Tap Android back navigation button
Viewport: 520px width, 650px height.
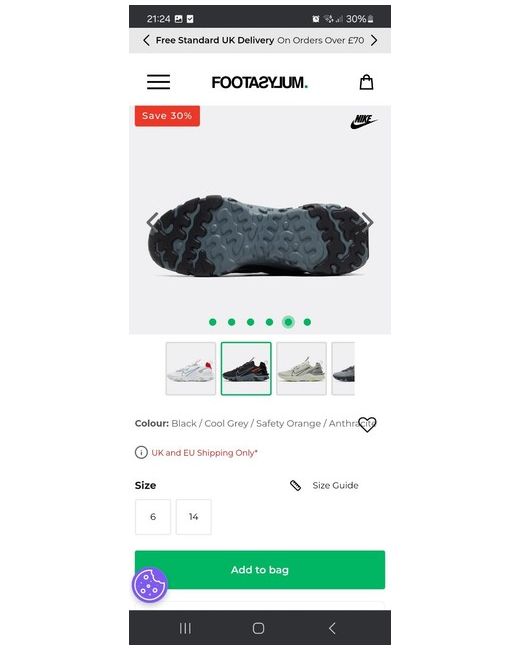tap(332, 628)
